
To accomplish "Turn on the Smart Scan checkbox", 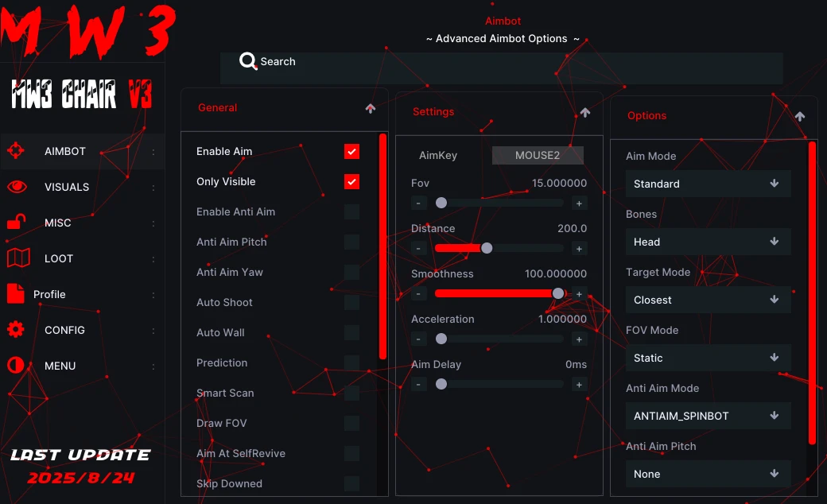I will tap(351, 394).
